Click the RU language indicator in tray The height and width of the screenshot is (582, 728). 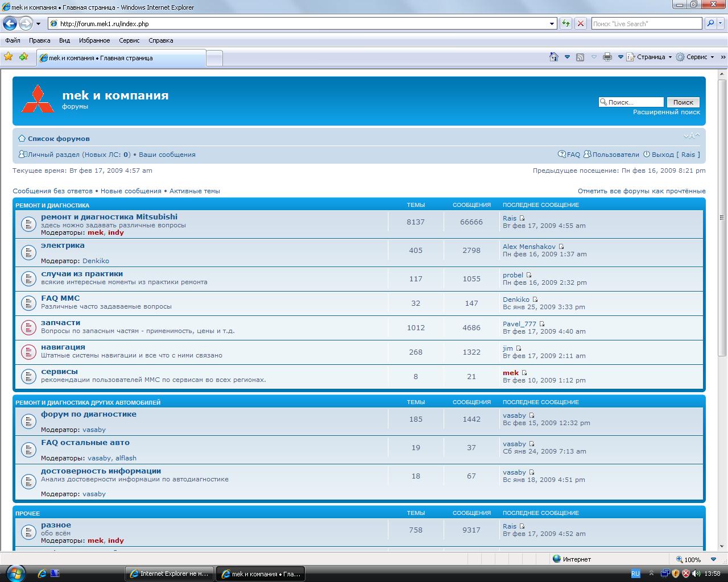pyautogui.click(x=636, y=573)
